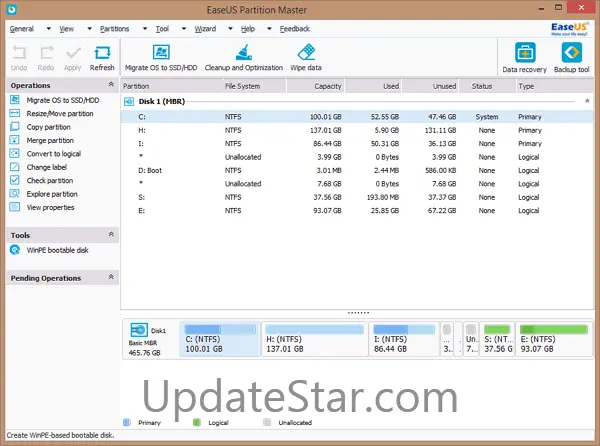Open the Partitions menu
The height and width of the screenshot is (446, 600).
point(114,29)
